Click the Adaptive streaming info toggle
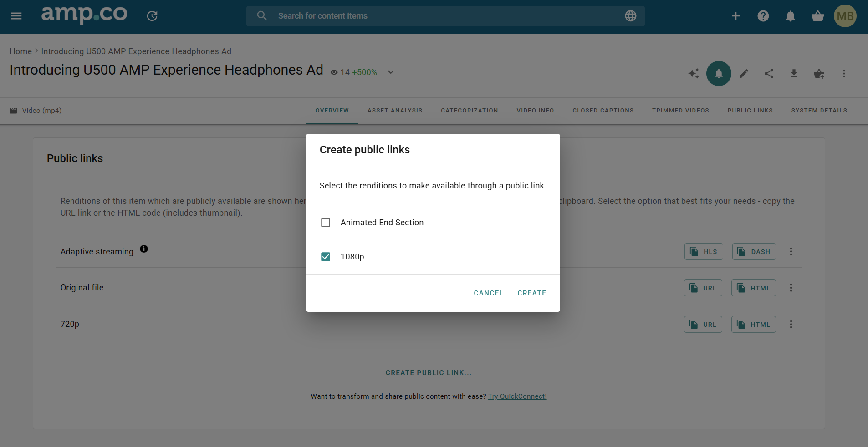This screenshot has height=447, width=868. tap(144, 249)
